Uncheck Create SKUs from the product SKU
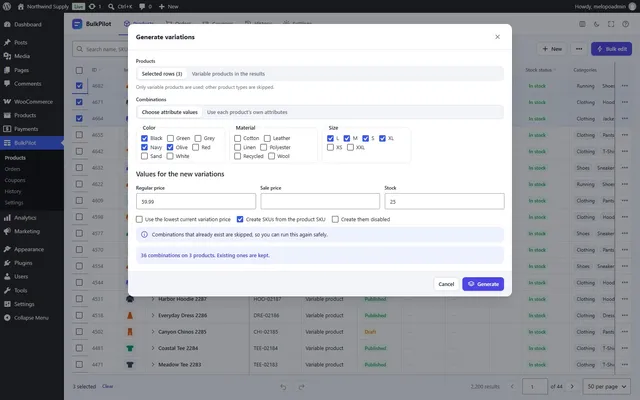This screenshot has height=400, width=640. [x=240, y=220]
